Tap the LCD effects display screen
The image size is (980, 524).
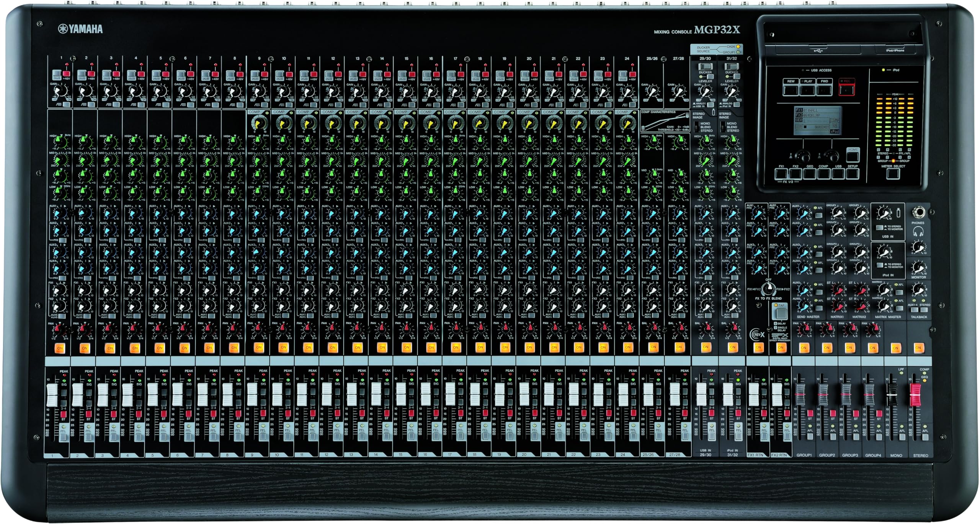pos(817,120)
